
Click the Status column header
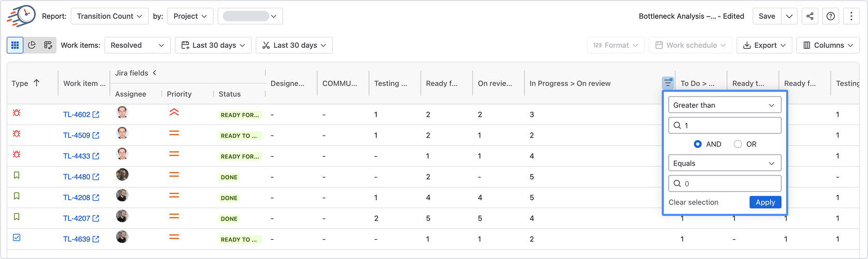230,94
